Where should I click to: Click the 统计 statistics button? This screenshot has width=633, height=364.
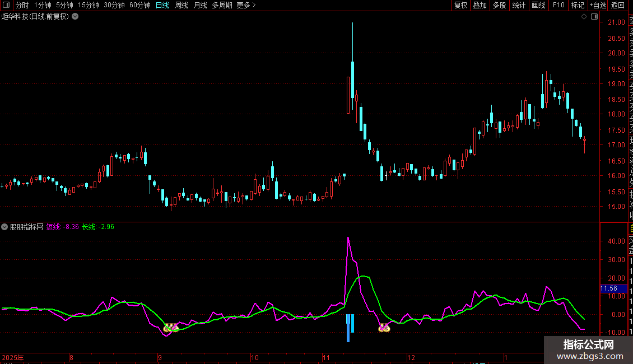click(519, 5)
